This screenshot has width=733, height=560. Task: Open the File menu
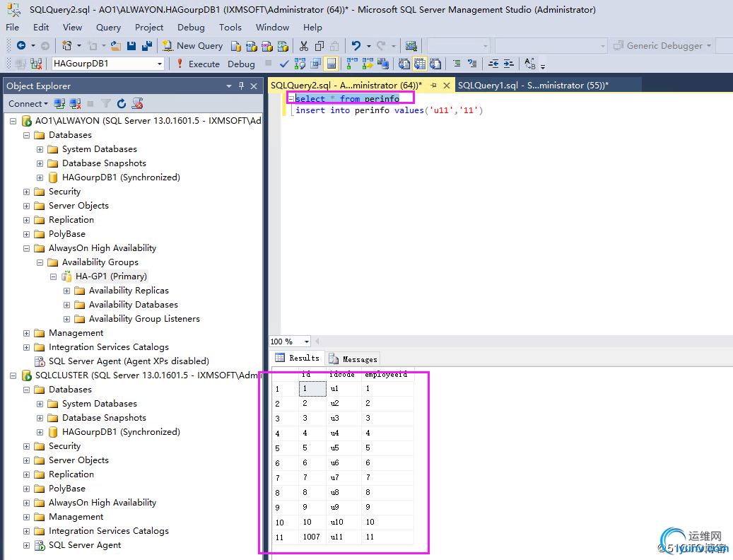pos(12,28)
